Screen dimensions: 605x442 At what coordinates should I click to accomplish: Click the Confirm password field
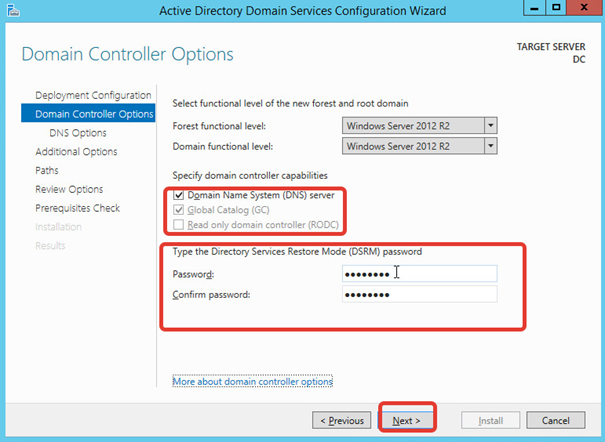coord(419,294)
